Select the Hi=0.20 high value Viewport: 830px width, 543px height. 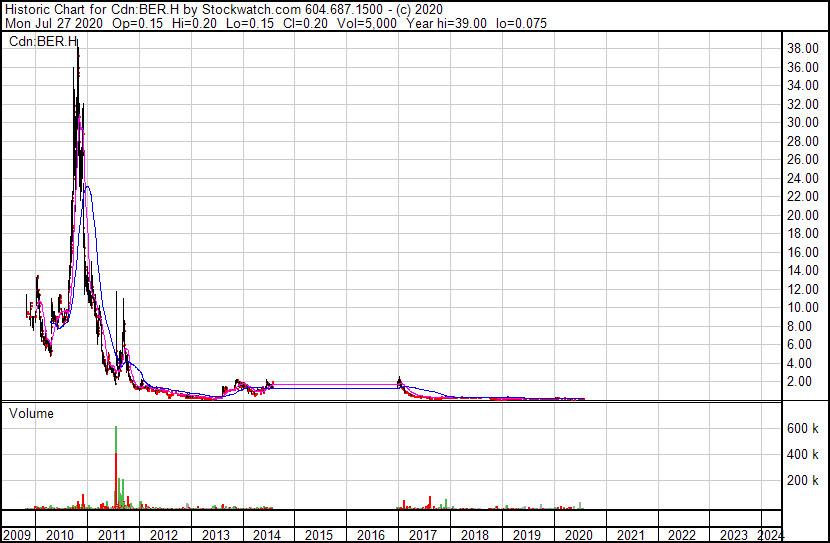coord(195,23)
